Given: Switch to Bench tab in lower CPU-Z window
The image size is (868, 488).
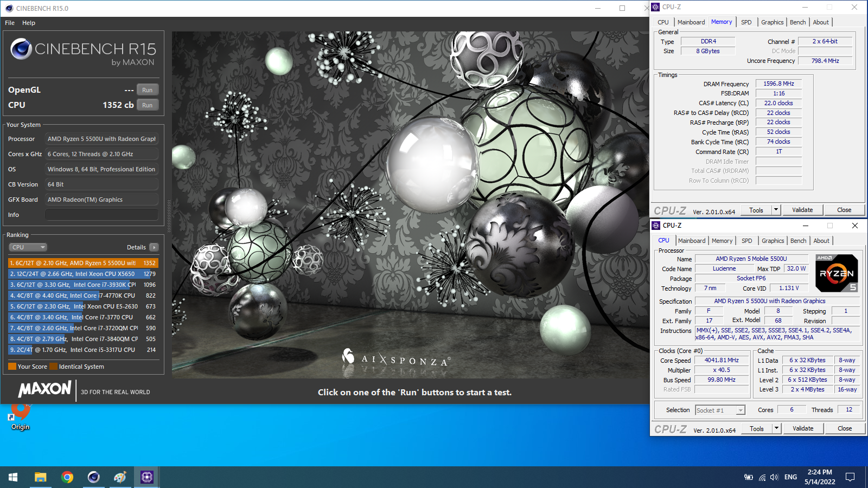Looking at the screenshot, I should [x=798, y=241].
